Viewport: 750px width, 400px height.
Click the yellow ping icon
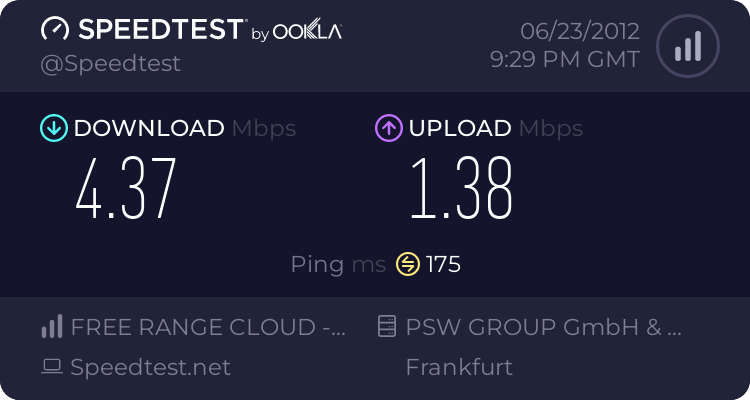click(x=407, y=264)
